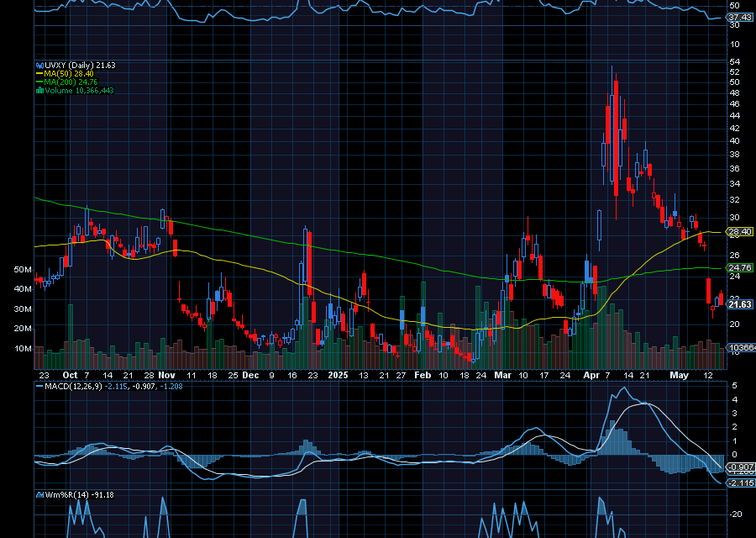
Task: Click the yellow 28.40 price axis tag
Action: point(739,232)
